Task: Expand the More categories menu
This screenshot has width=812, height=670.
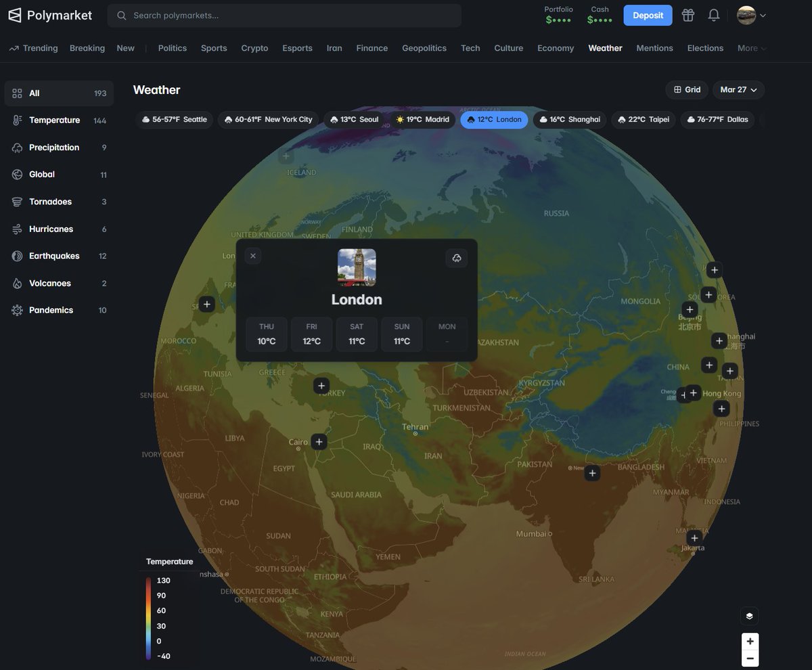Action: point(752,48)
